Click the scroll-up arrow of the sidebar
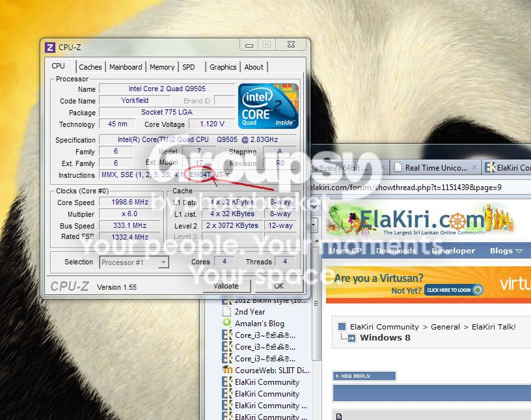Screen dimensions: 531x420 pyautogui.click(x=317, y=241)
